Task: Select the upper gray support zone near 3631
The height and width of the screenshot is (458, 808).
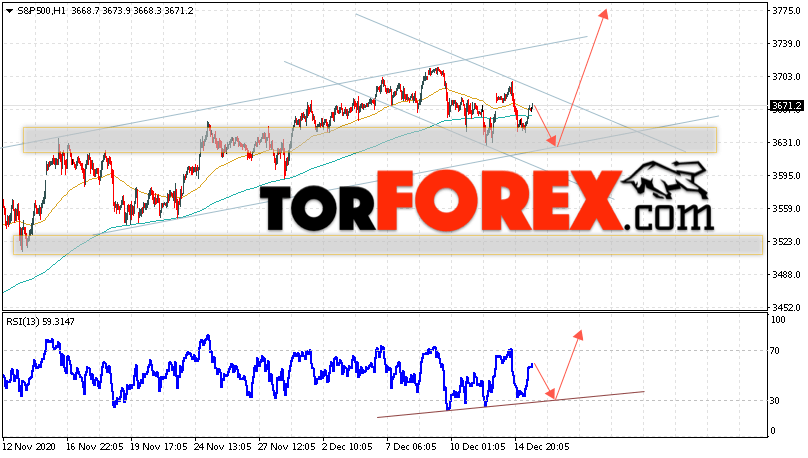Action: coord(369,140)
